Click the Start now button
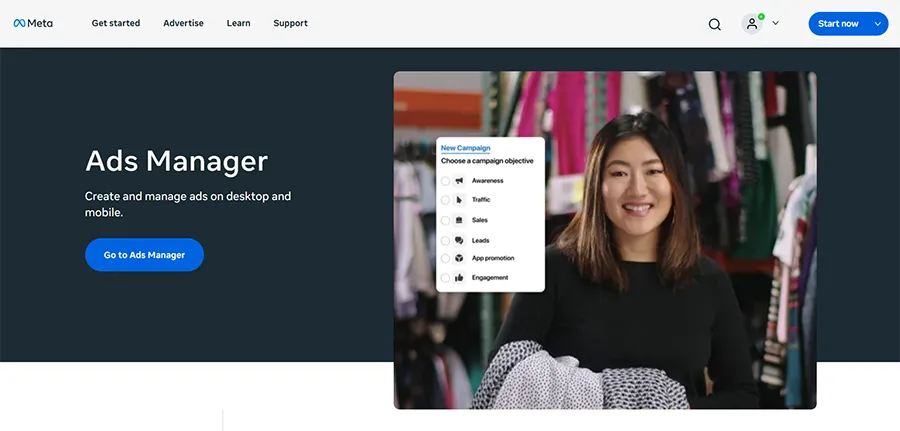 [848, 24]
